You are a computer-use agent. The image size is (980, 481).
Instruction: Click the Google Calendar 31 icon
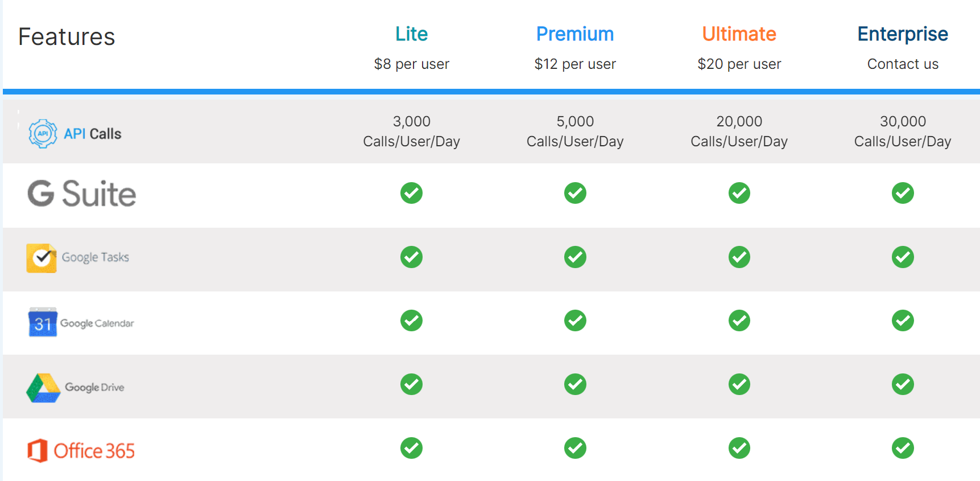pos(43,322)
